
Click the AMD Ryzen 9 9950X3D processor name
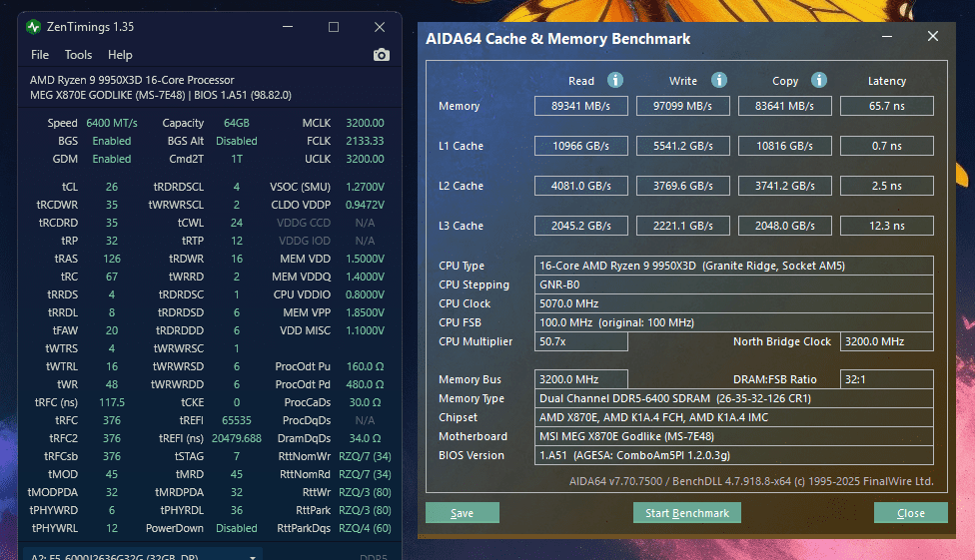click(132, 80)
